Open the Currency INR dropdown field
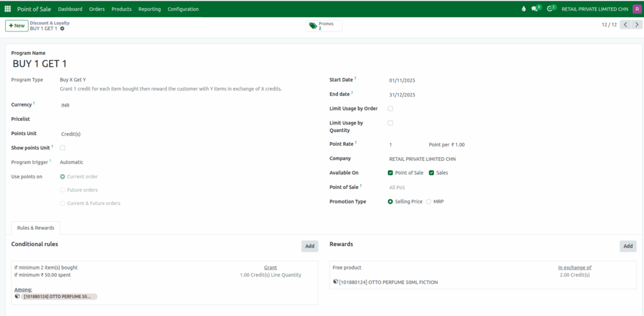Image resolution: width=644 pixels, height=316 pixels. pos(126,106)
